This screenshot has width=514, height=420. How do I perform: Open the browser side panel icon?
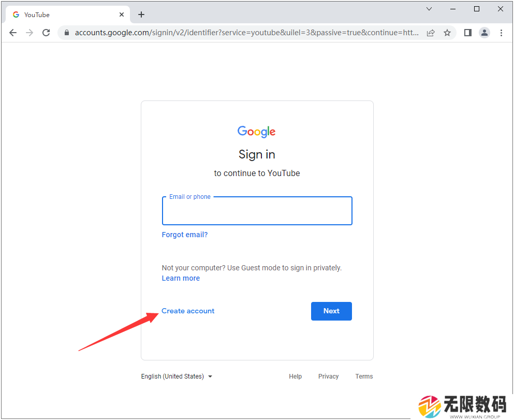[468, 33]
